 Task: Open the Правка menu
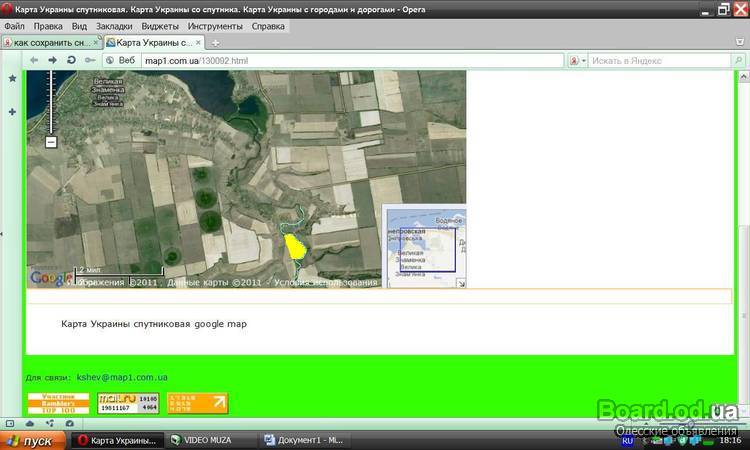(48, 26)
